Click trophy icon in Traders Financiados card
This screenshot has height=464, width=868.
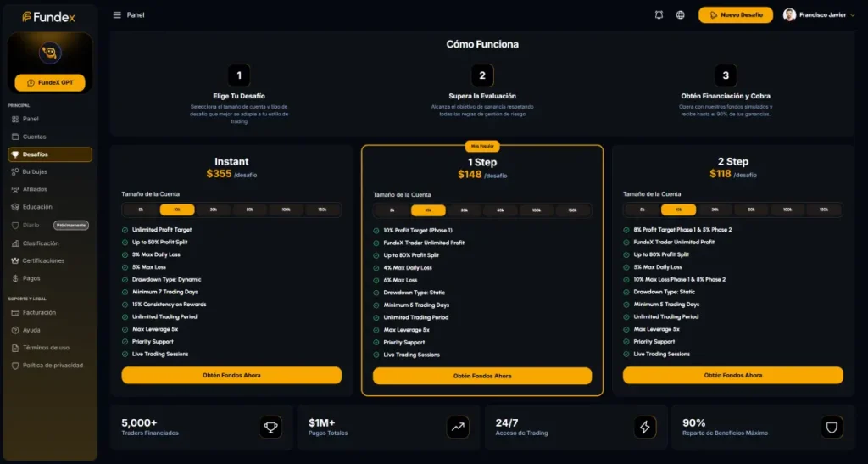(x=270, y=427)
